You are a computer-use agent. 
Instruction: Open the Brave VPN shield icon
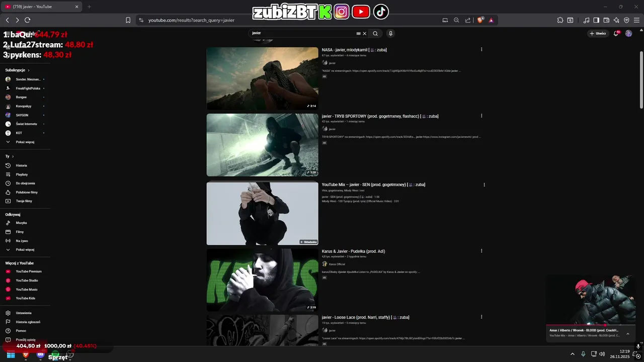tap(626, 20)
